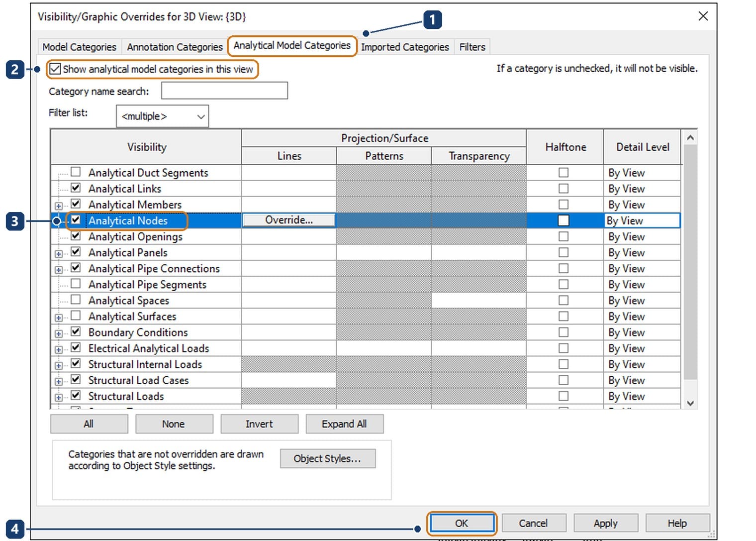Image resolution: width=756 pixels, height=541 pixels.
Task: Click the Apply button
Action: pyautogui.click(x=605, y=523)
